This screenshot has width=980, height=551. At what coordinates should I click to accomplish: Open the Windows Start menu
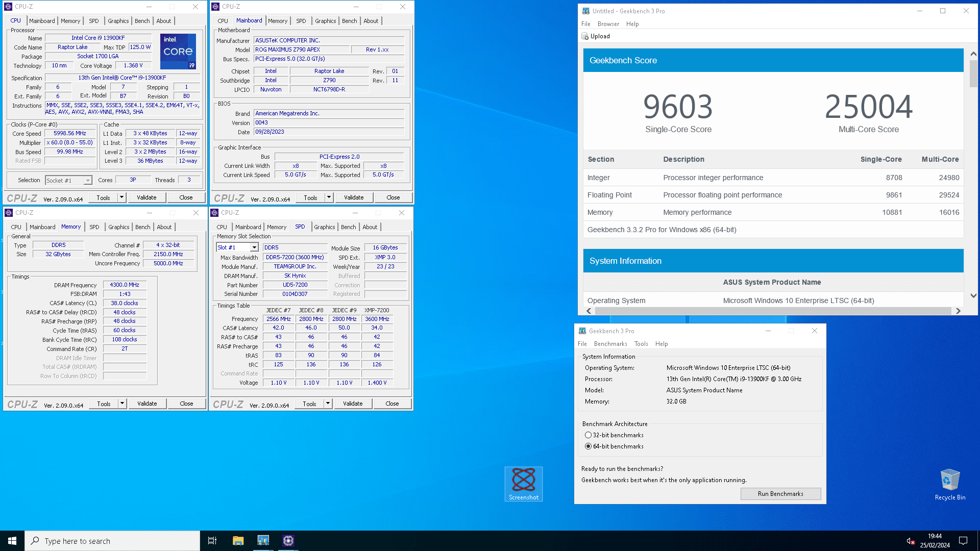click(x=12, y=541)
